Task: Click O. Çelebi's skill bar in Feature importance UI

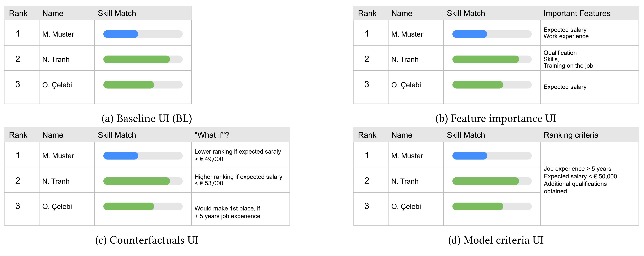Action: tap(492, 85)
